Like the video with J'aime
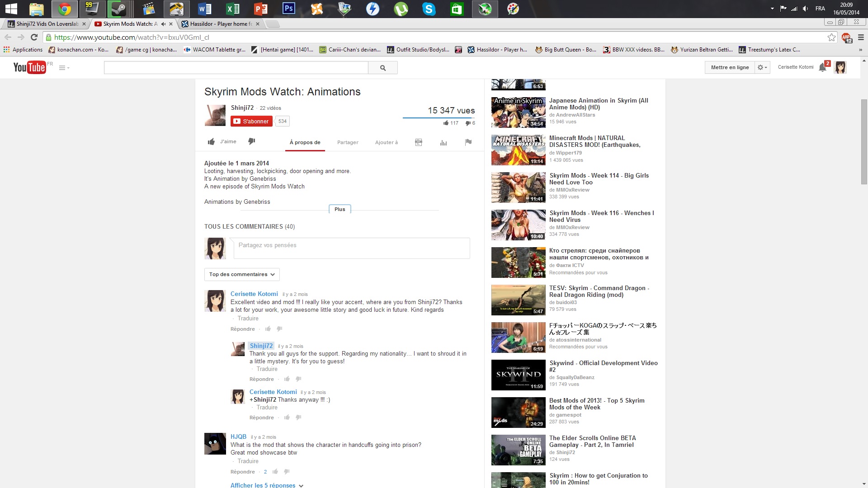This screenshot has width=868, height=488. [x=222, y=142]
